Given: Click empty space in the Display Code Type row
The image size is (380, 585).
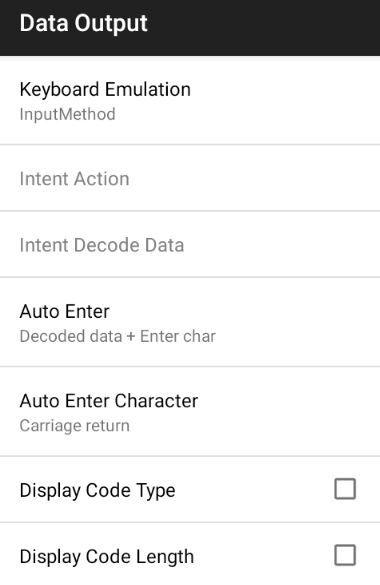Looking at the screenshot, I should coord(254,489).
